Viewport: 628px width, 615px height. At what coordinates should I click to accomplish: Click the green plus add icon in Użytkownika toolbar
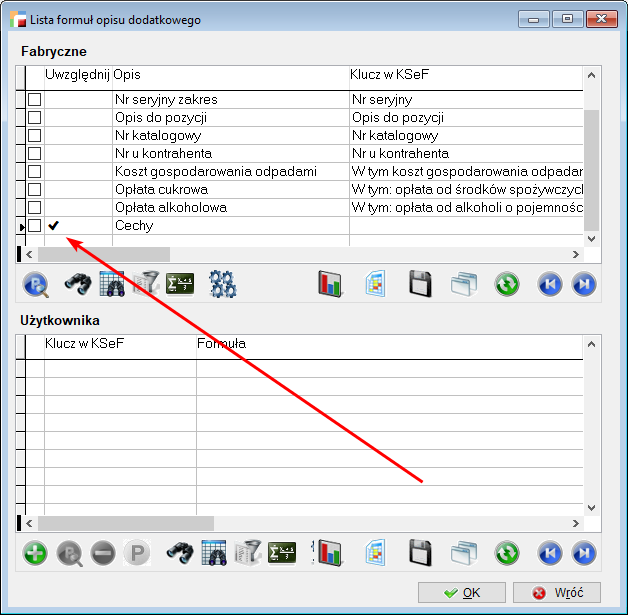click(35, 553)
